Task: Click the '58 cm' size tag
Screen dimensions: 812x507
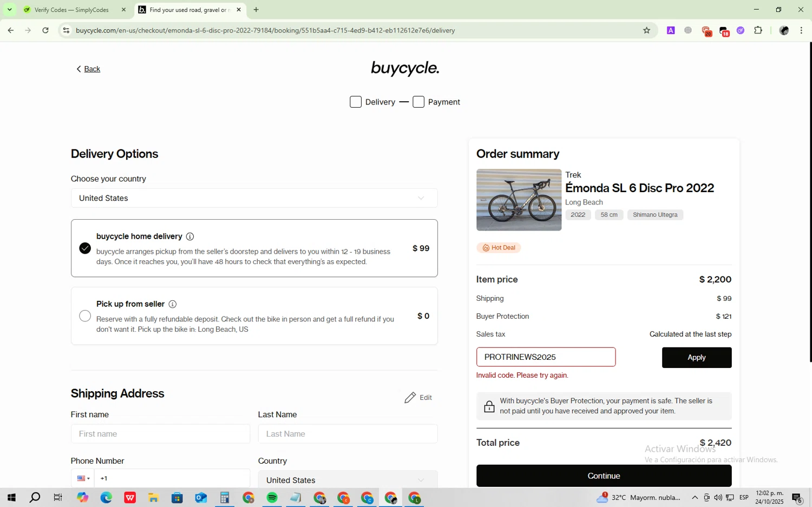Action: click(609, 215)
